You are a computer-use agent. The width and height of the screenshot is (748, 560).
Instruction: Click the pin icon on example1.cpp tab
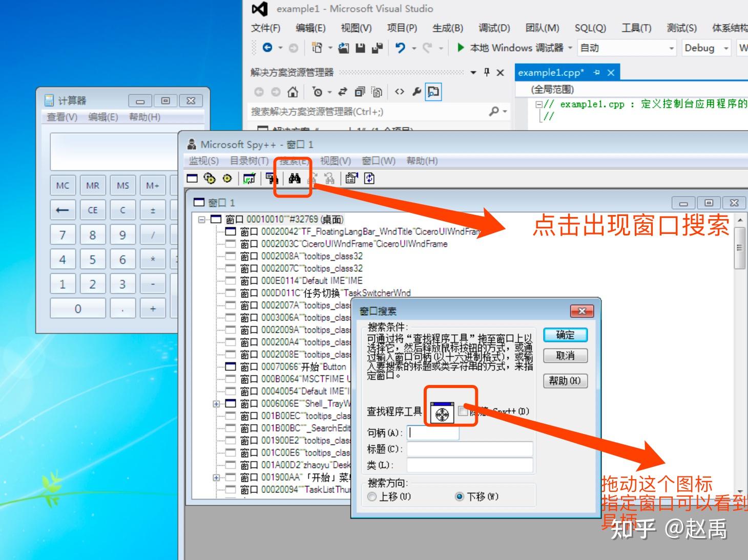[x=596, y=73]
